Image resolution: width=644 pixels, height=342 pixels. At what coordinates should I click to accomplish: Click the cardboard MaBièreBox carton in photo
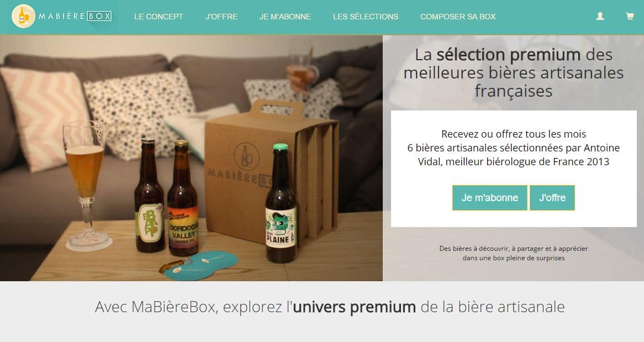(271, 172)
